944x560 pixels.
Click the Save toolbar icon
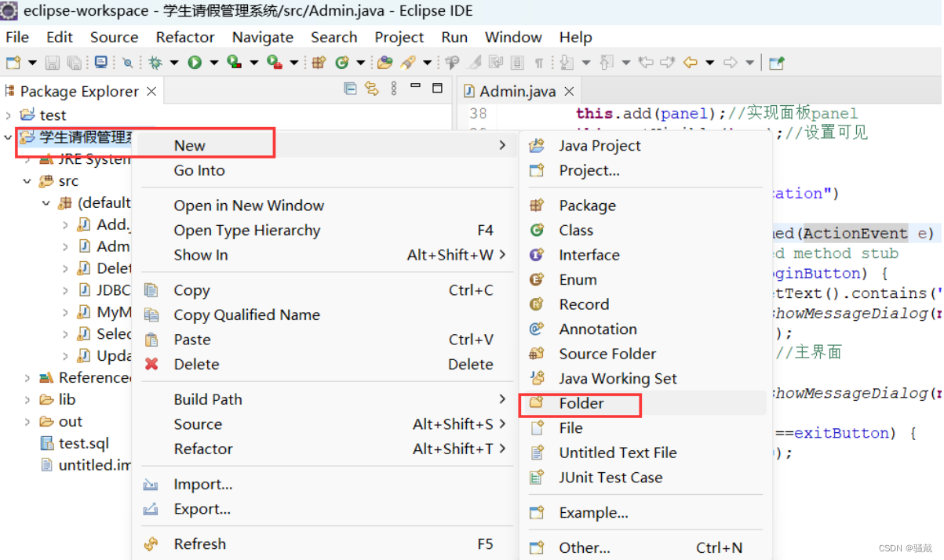coord(52,62)
